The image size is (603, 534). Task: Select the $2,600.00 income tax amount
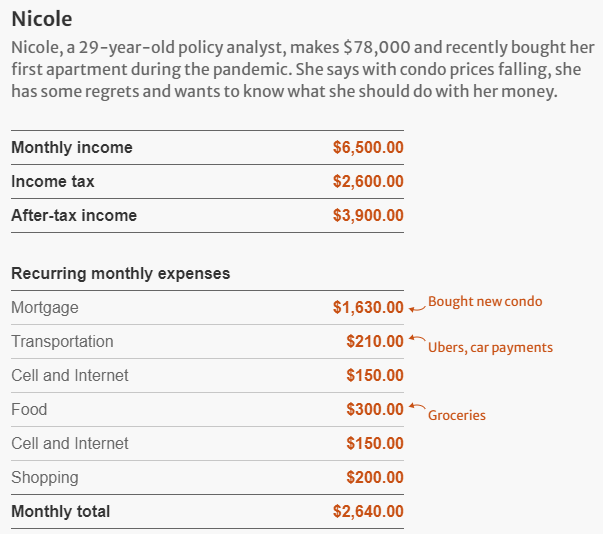(x=368, y=181)
